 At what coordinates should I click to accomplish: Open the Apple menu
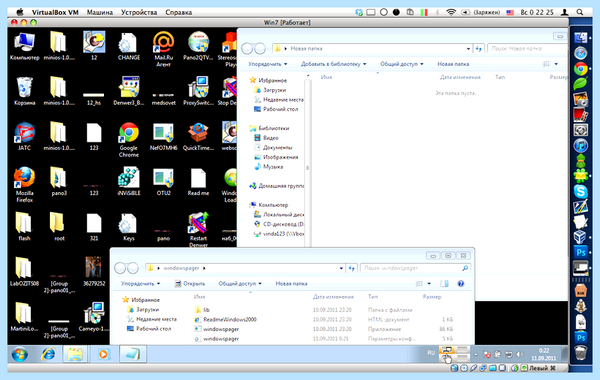point(20,12)
